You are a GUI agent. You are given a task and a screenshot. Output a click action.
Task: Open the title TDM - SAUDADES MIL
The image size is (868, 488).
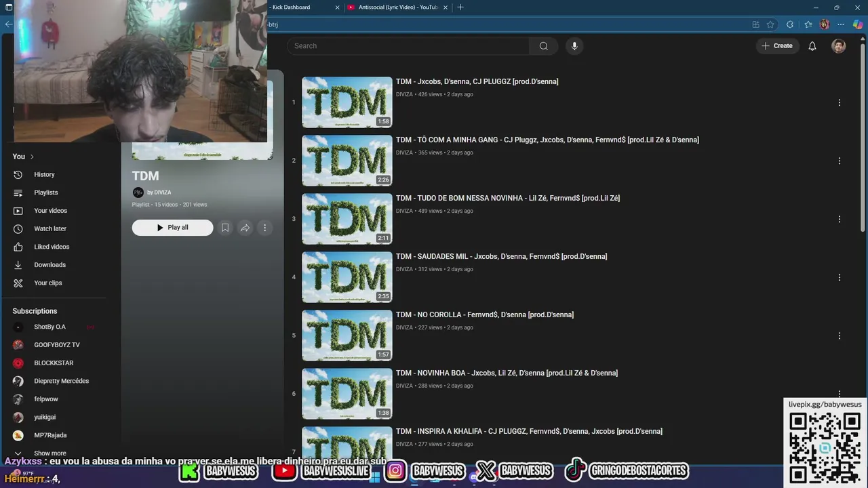501,256
